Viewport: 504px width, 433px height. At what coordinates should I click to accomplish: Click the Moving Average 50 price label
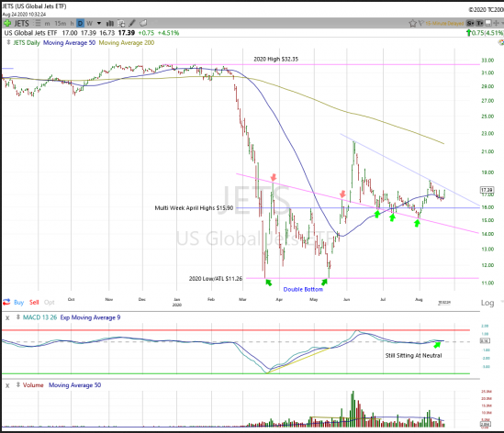click(69, 43)
